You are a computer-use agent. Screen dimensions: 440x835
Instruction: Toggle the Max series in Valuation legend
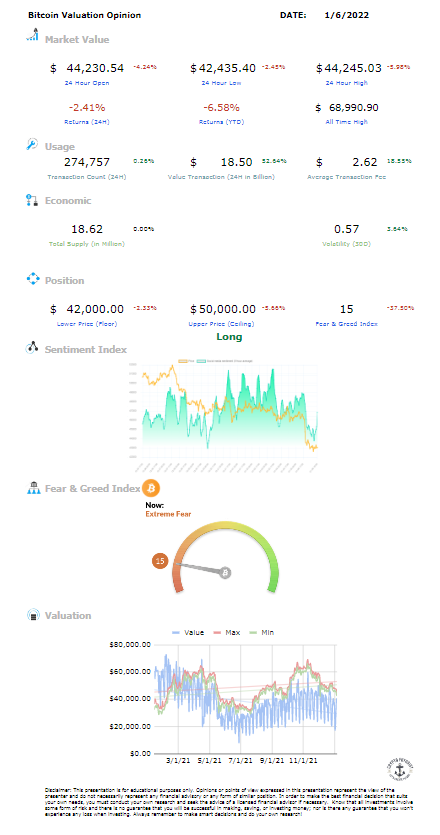226,633
